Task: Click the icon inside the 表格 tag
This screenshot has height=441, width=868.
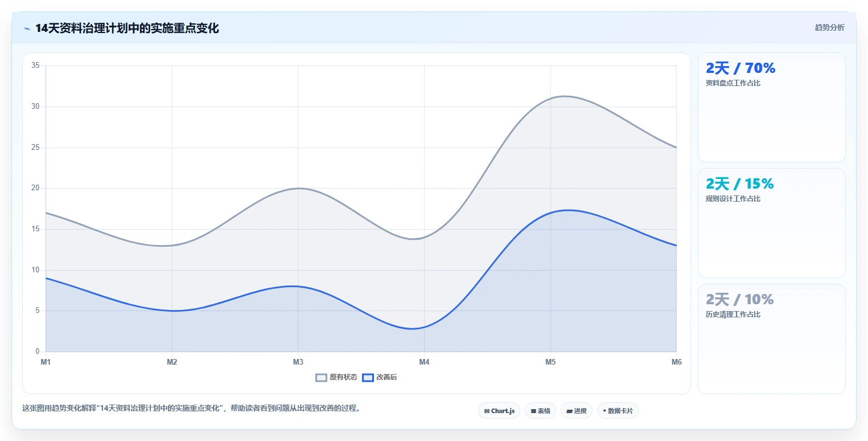Action: (x=533, y=411)
